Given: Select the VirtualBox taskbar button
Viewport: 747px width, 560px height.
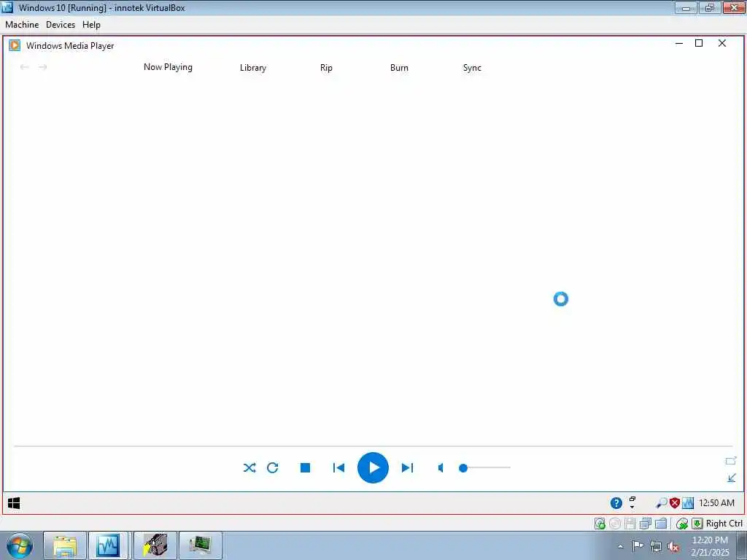Looking at the screenshot, I should tap(108, 545).
